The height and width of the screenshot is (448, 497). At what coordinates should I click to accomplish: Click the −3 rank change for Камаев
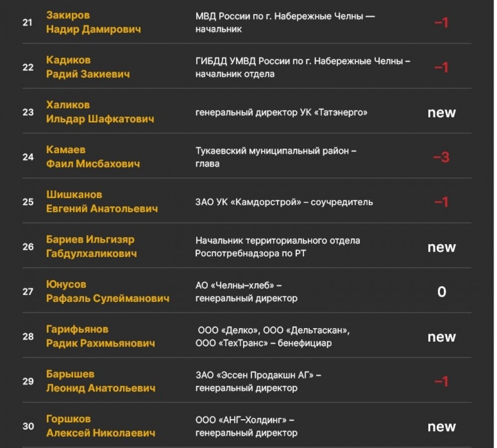click(x=441, y=158)
